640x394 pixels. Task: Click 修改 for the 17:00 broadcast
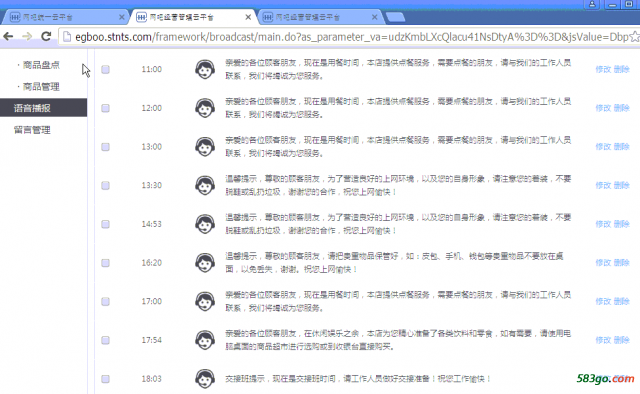(603, 301)
